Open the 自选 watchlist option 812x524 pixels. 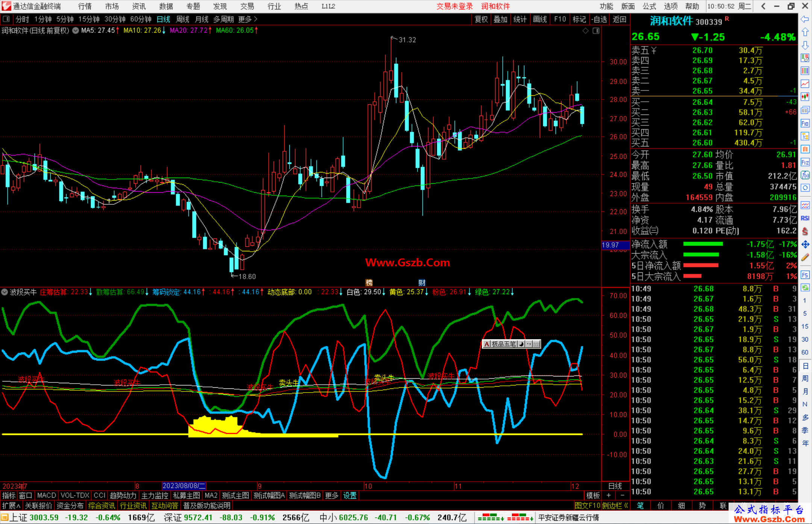point(599,19)
